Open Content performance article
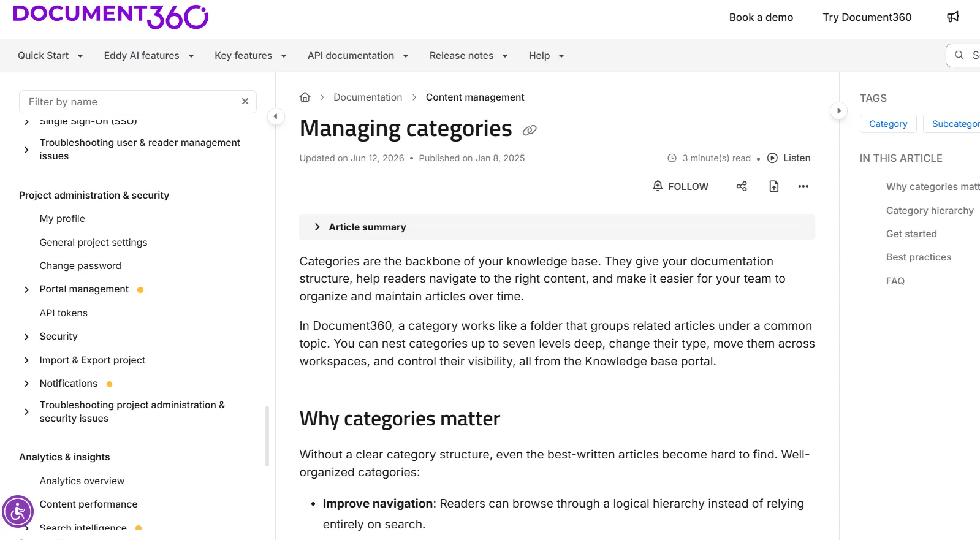 89,504
